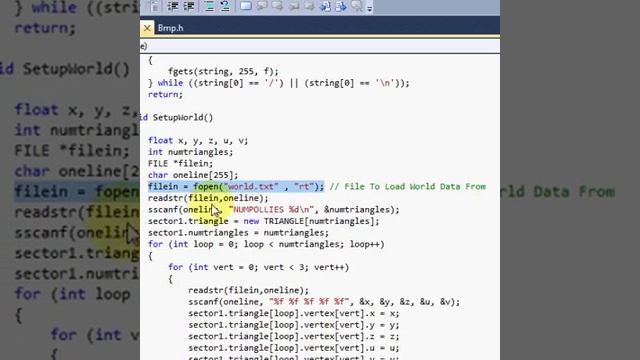Viewport: 640px width, 360px height.
Task: Click the Decrease Indent toolbar icon
Action: coord(173,6)
